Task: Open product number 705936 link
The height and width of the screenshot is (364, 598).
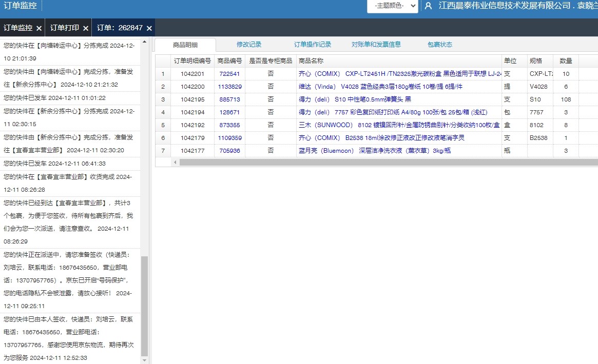Action: pos(229,151)
